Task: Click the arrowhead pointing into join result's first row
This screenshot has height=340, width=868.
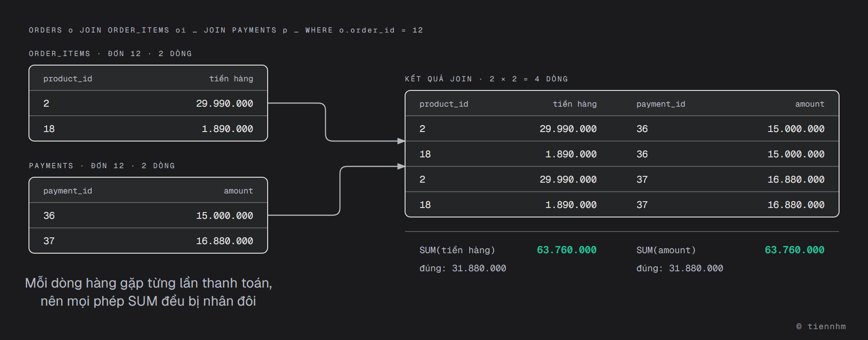Action: coord(401,141)
